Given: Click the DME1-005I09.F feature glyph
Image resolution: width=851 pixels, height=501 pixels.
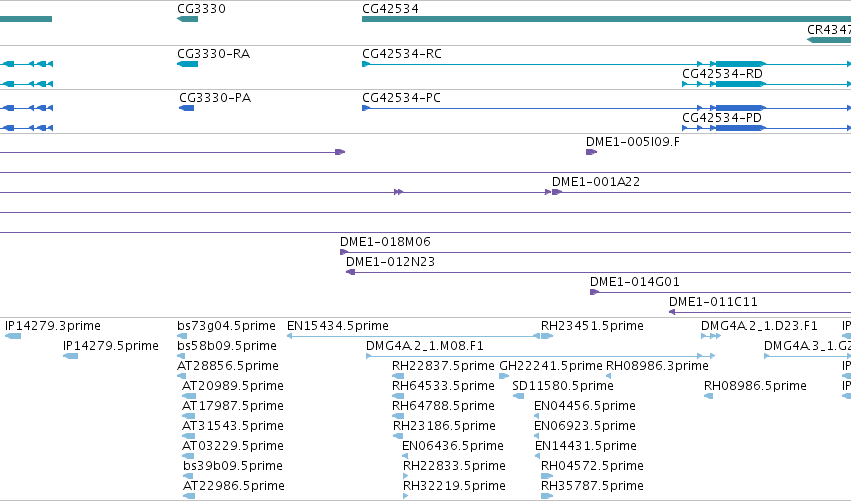Looking at the screenshot, I should (591, 152).
